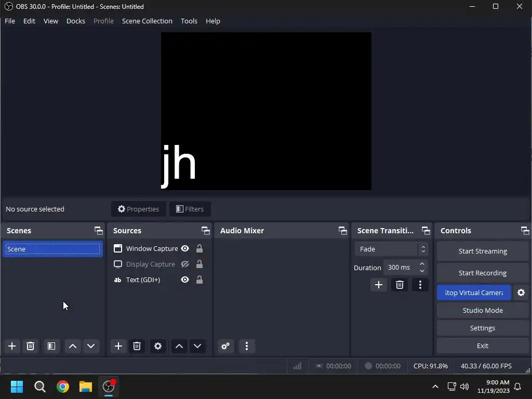Open the Help menu
Viewport: 532px width, 399px height.
point(212,21)
